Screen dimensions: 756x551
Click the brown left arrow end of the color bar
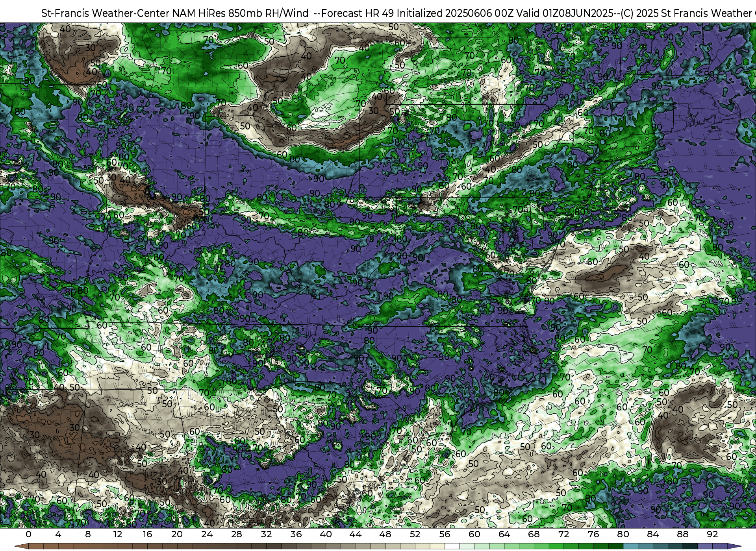pyautogui.click(x=20, y=546)
